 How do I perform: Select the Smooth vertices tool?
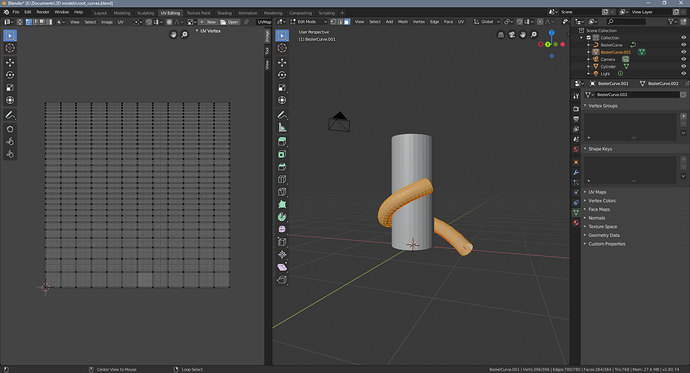[282, 229]
